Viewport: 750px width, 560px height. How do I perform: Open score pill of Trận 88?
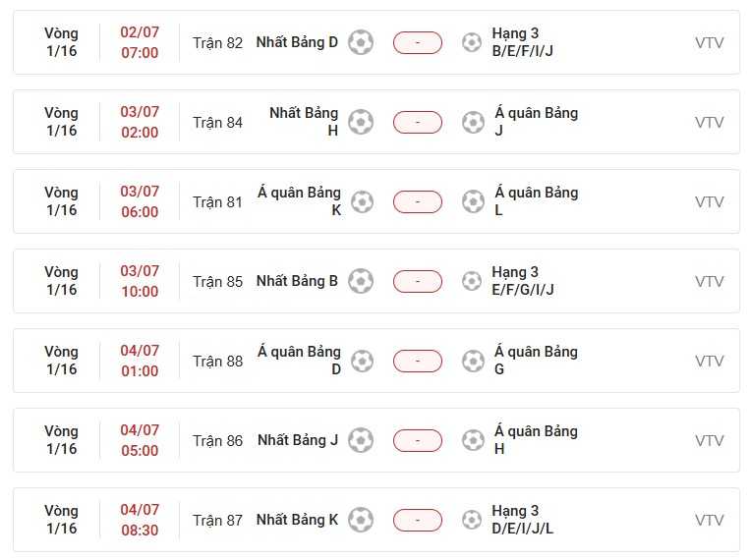[x=417, y=361]
